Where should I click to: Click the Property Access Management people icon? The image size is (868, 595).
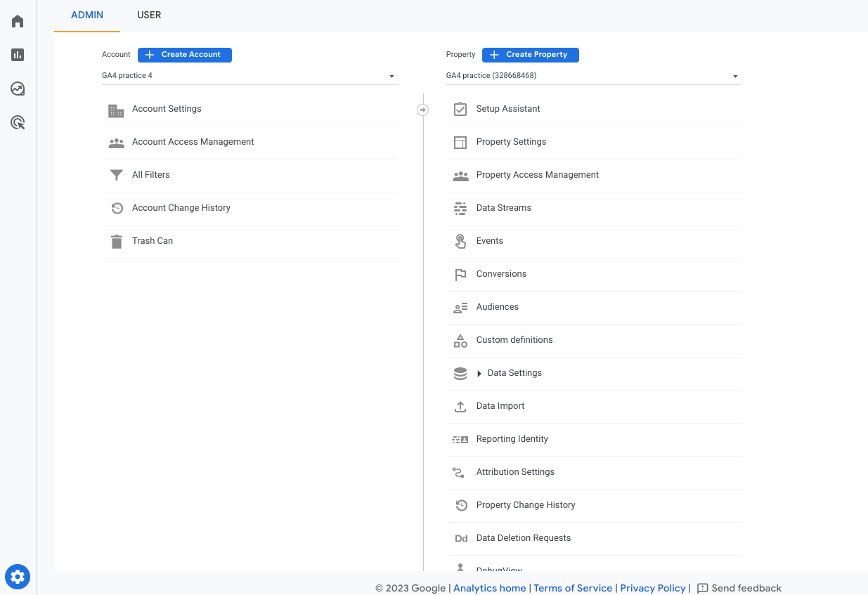click(x=460, y=176)
